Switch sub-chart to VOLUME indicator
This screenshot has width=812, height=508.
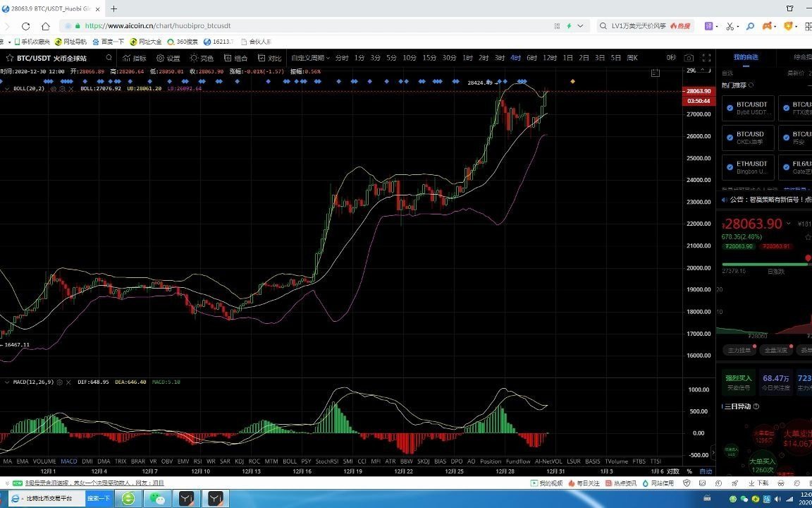[44, 461]
